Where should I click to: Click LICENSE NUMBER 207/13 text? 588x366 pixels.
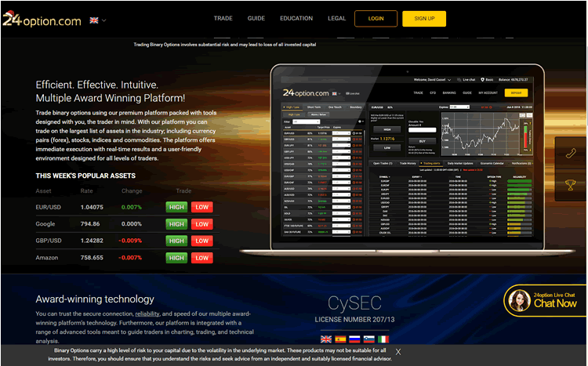pyautogui.click(x=354, y=320)
